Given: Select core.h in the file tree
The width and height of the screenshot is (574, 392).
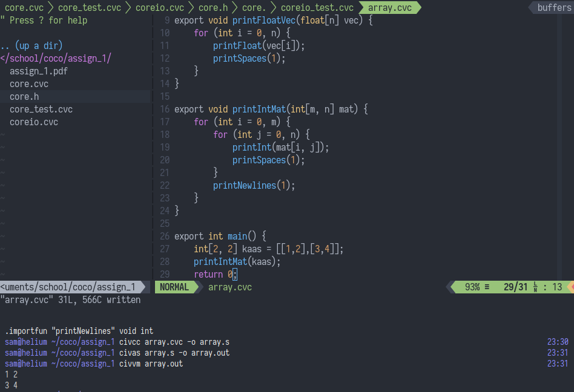Looking at the screenshot, I should (24, 97).
